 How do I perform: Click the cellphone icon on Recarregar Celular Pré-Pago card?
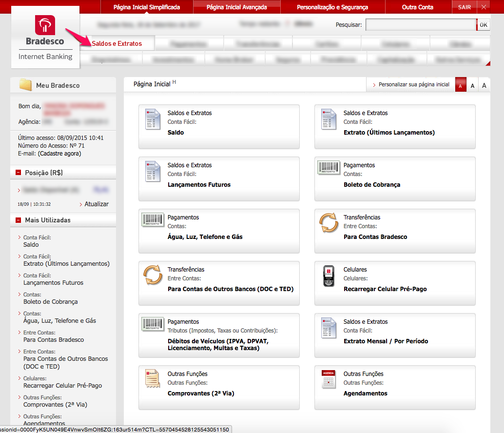coord(329,276)
